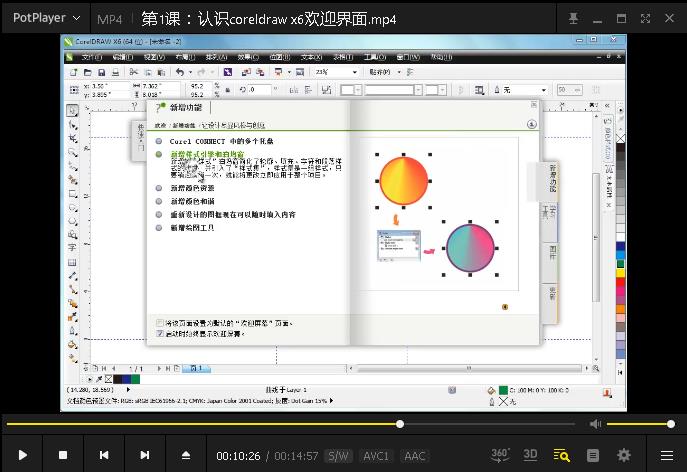Open the application launcher dropdown arrow
687x472 pixels.
pyautogui.click(x=289, y=72)
